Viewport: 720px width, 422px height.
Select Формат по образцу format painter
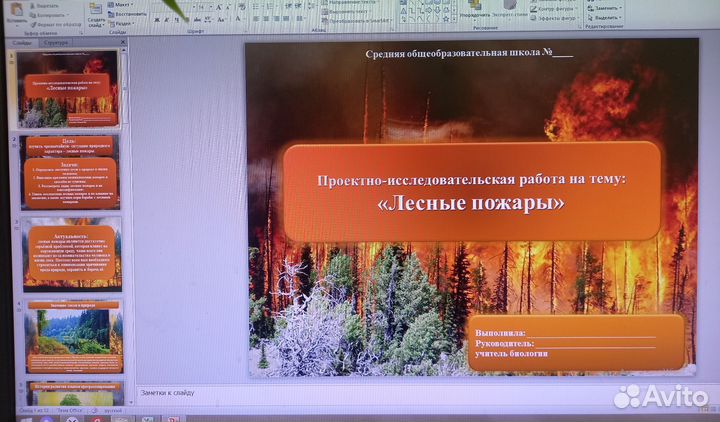[56, 24]
